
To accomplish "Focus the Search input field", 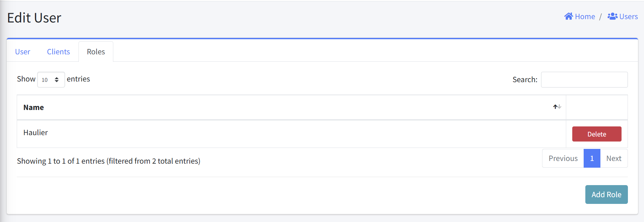I will [584, 79].
